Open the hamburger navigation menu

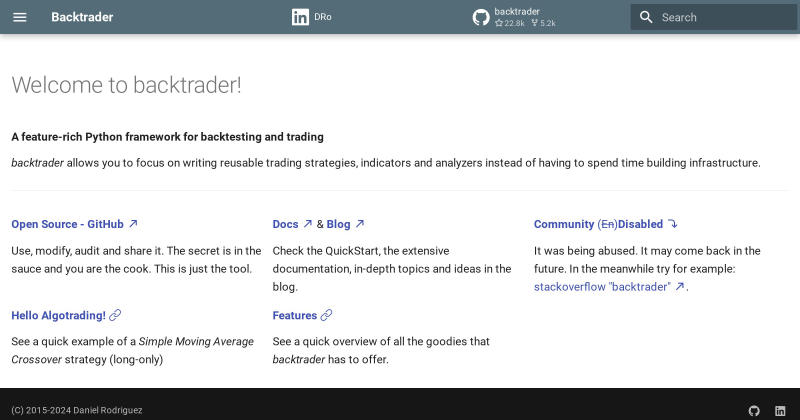click(x=19, y=17)
